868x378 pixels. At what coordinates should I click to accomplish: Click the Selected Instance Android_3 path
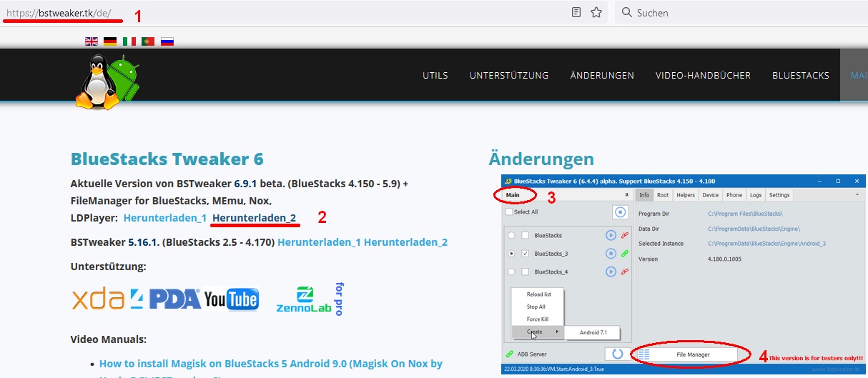(x=766, y=244)
